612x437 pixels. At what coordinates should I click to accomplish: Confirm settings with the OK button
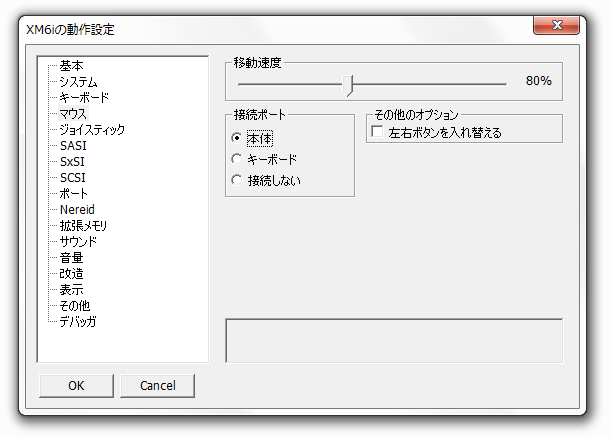click(76, 385)
